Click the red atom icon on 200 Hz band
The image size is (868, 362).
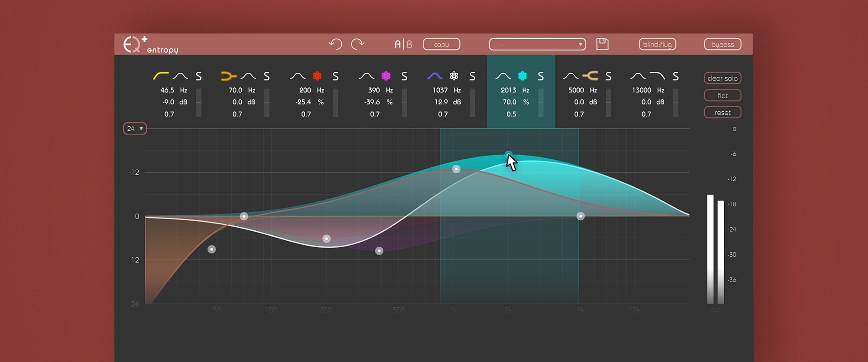click(317, 76)
